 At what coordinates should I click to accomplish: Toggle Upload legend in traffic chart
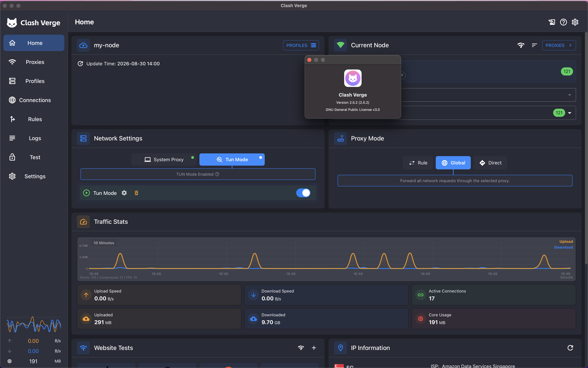566,241
